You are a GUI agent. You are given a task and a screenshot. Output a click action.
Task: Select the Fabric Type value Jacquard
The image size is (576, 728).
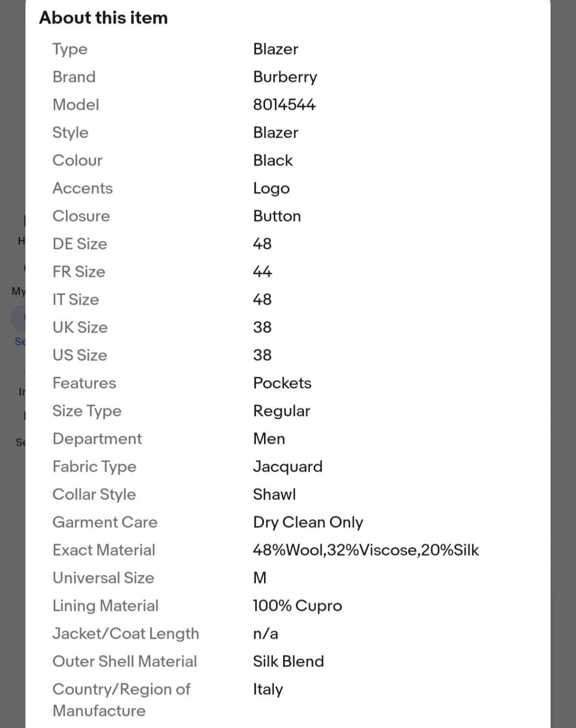[x=287, y=466]
